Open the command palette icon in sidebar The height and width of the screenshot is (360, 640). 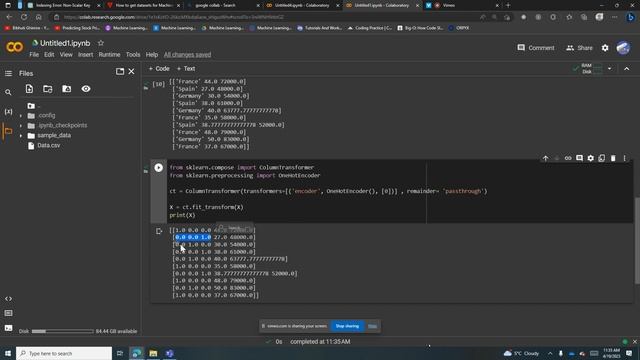pyautogui.click(x=8, y=313)
